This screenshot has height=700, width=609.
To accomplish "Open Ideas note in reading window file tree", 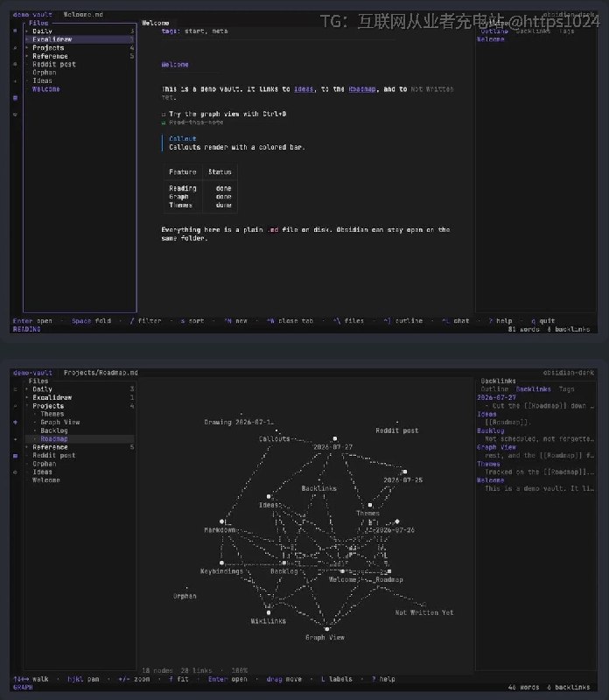I will coord(42,80).
